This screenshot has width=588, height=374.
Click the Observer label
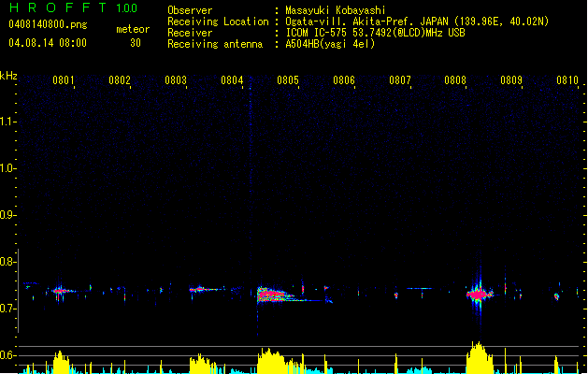tap(190, 10)
